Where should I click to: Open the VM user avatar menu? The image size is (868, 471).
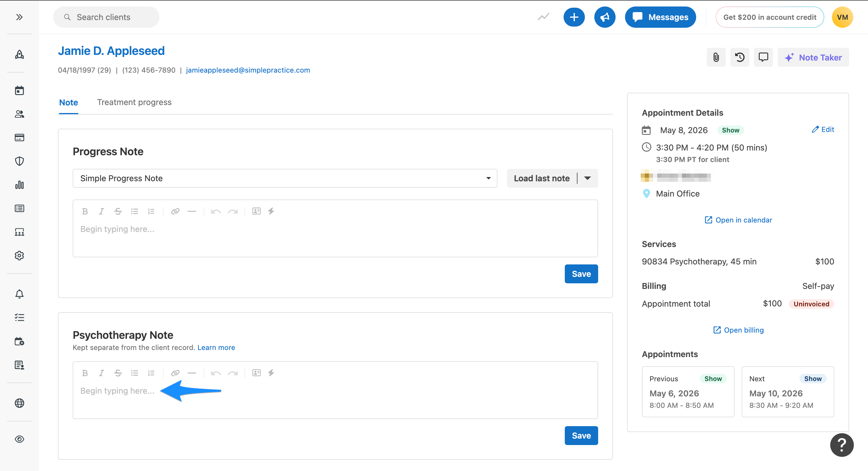click(x=842, y=17)
